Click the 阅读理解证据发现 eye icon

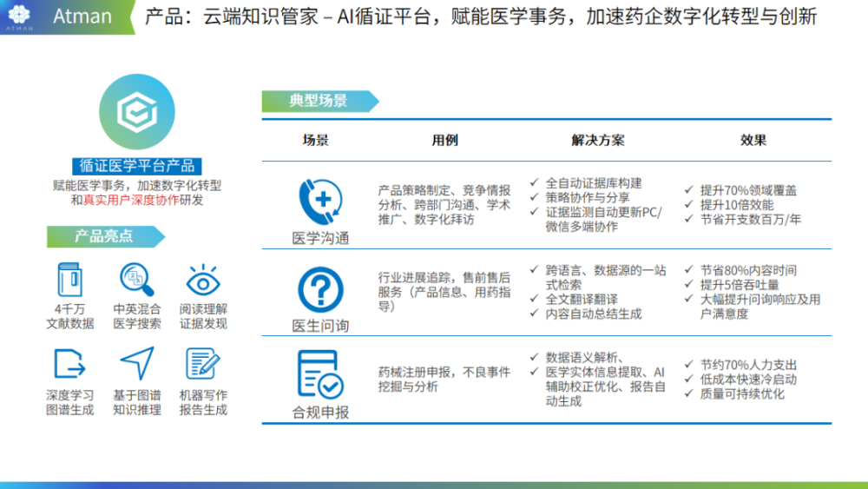pyautogui.click(x=203, y=281)
